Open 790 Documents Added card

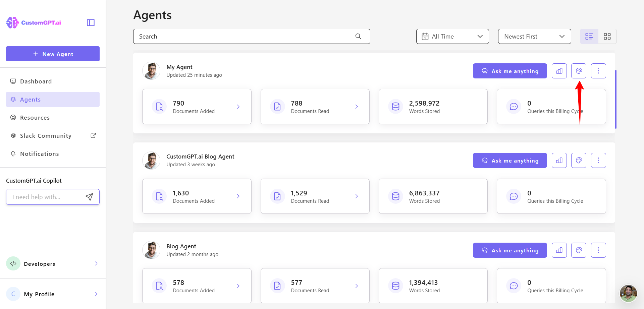pos(197,107)
